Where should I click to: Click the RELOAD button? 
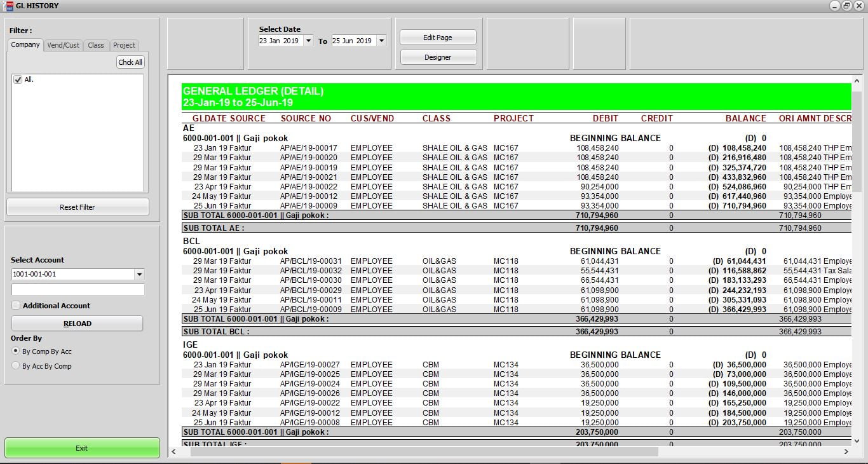point(78,324)
